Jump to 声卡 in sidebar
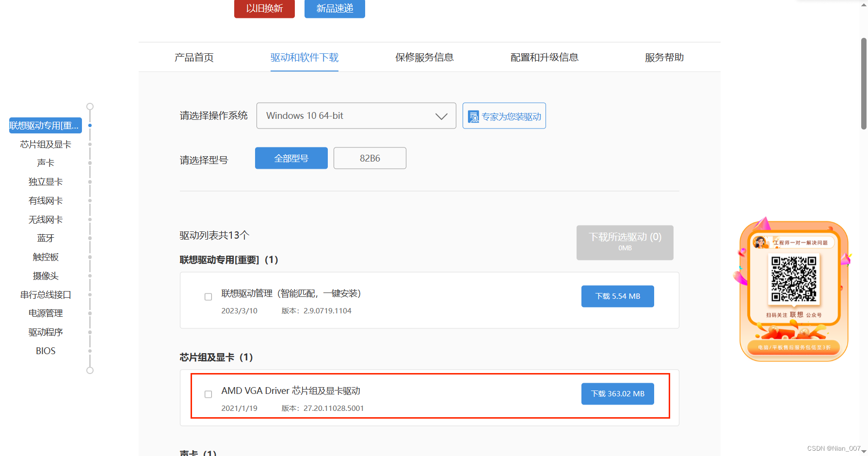This screenshot has height=456, width=868. tap(46, 163)
